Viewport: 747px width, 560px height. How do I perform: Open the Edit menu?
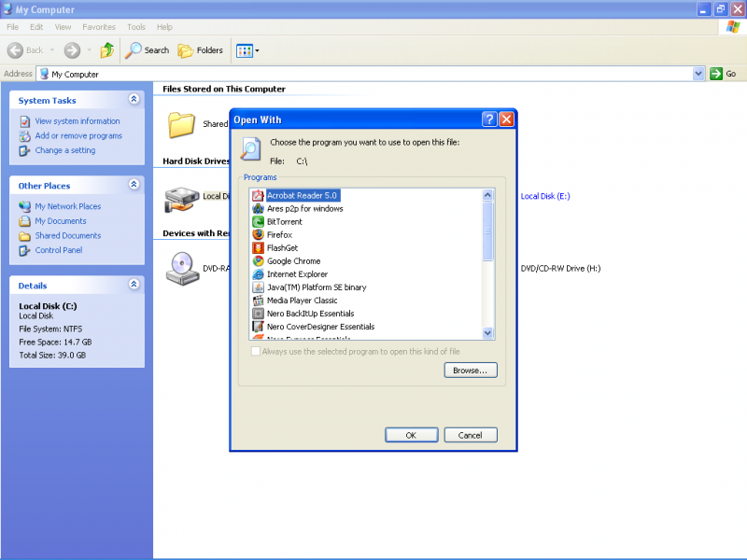pyautogui.click(x=36, y=27)
